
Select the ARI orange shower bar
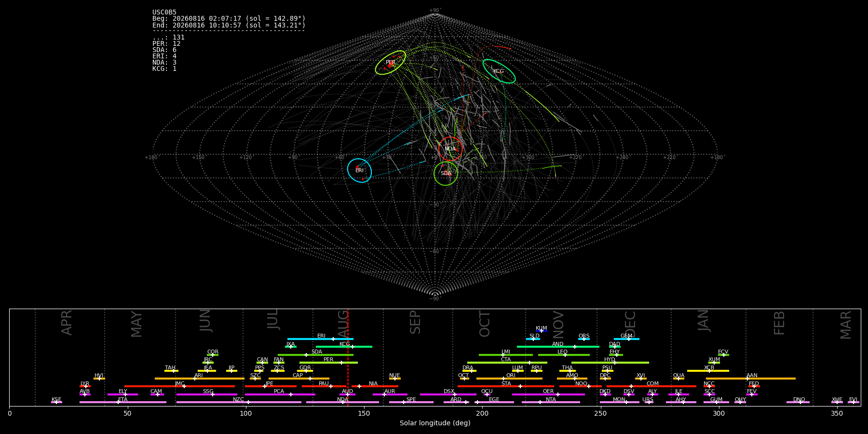click(x=200, y=379)
